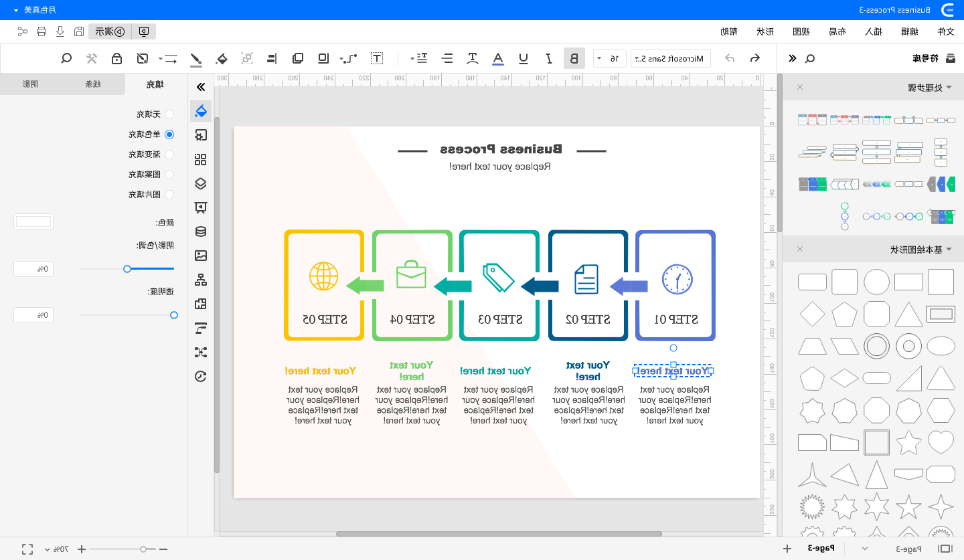Click the STEP 03 box on canvas
Screen dimensions: 964x560
(x=499, y=286)
